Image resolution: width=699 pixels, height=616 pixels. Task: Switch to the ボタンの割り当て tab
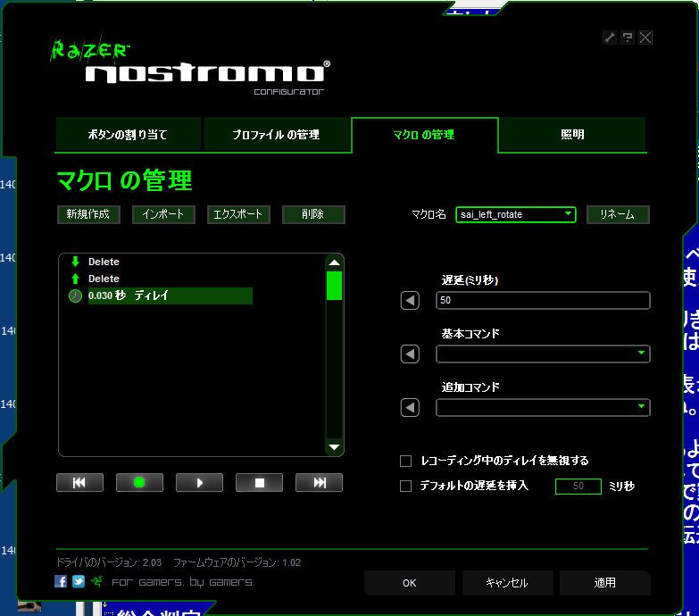click(x=128, y=134)
